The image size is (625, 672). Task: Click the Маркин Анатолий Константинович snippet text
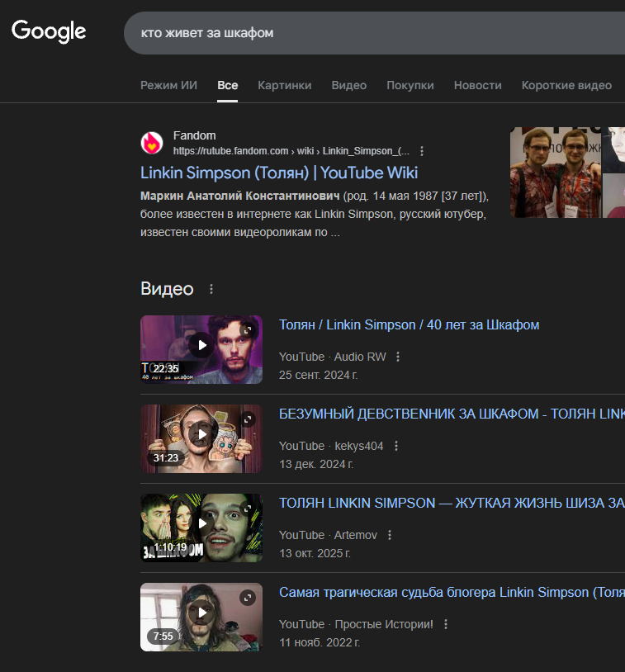(x=240, y=196)
